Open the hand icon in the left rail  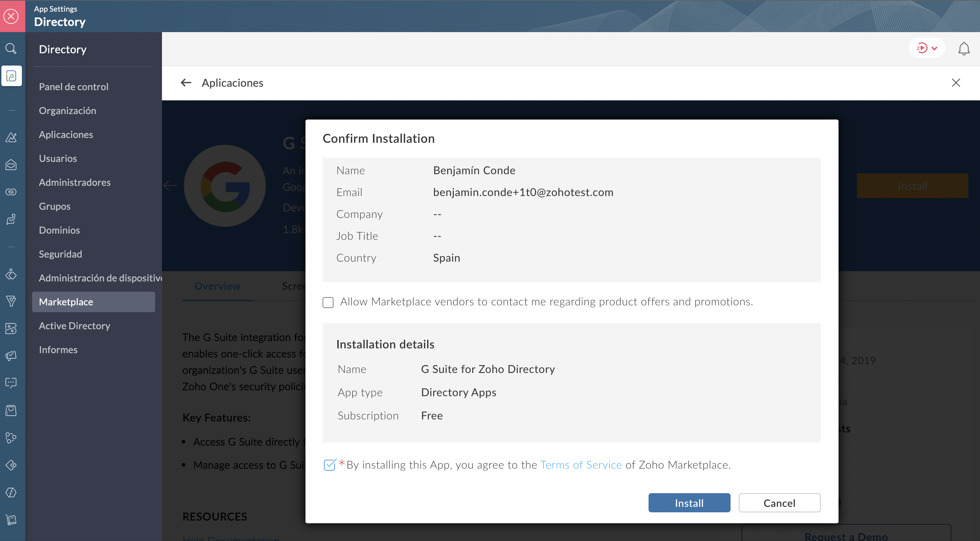11,219
